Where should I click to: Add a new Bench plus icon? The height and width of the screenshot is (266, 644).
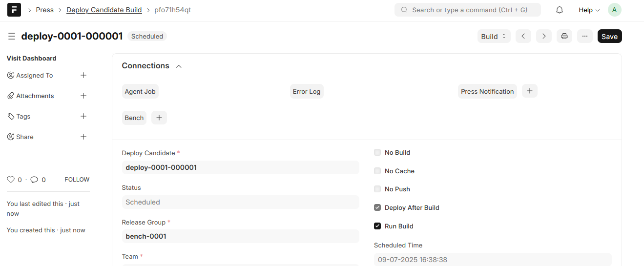159,118
